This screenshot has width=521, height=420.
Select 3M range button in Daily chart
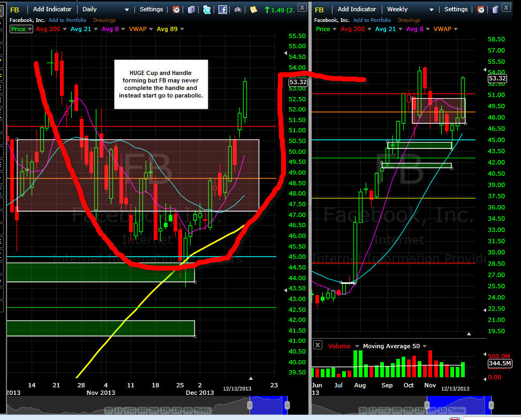point(154,410)
